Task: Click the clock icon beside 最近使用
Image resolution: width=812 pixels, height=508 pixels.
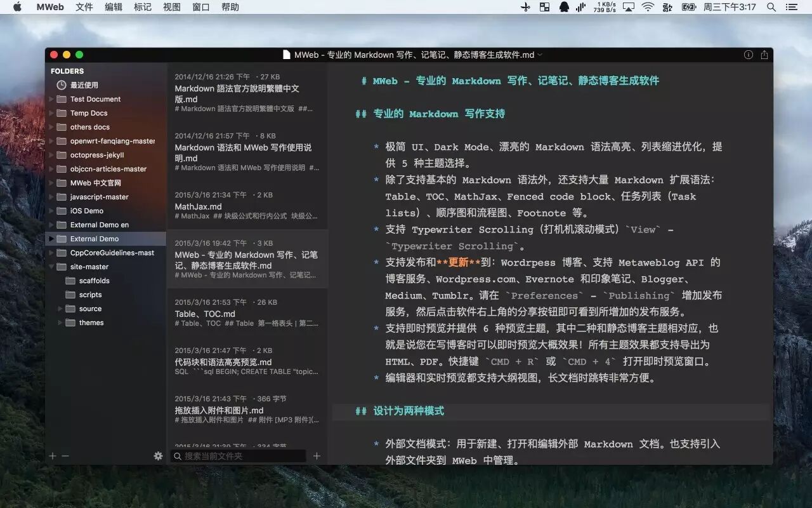Action: point(61,85)
